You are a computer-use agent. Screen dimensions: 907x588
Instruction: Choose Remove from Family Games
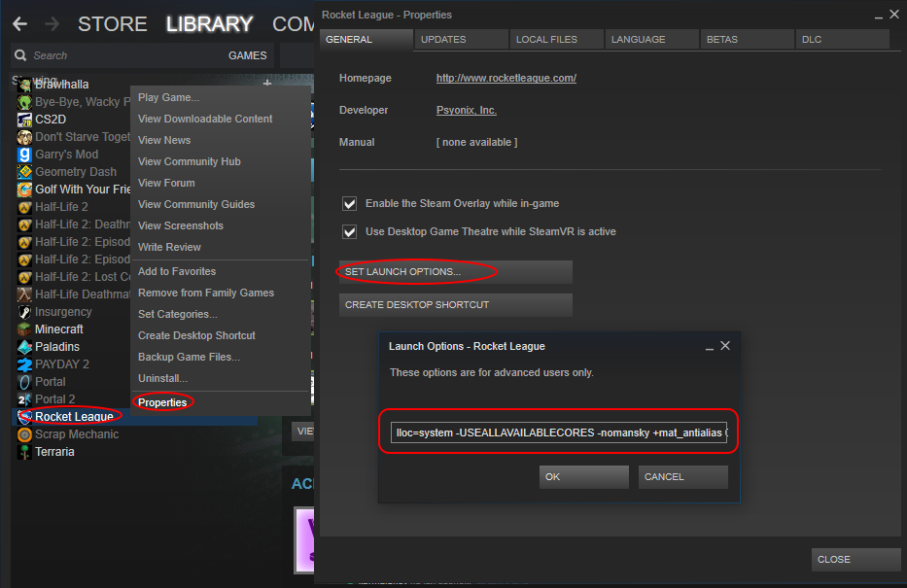click(221, 294)
